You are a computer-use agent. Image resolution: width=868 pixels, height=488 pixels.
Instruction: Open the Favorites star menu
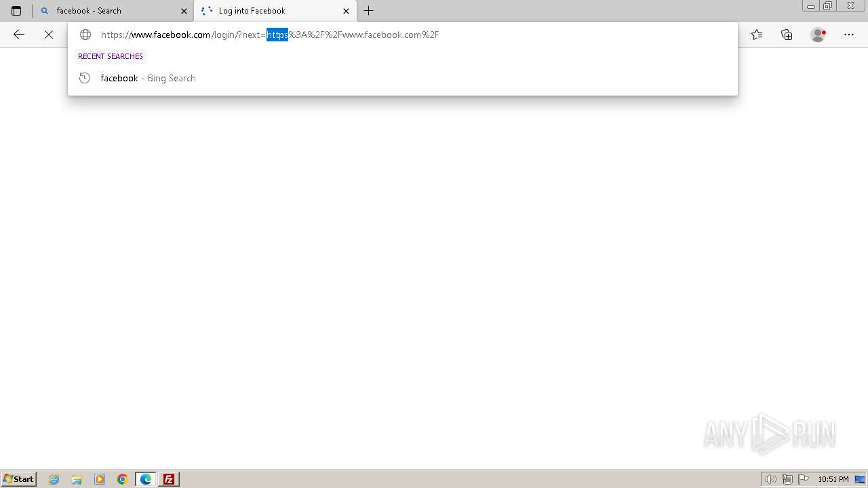757,35
